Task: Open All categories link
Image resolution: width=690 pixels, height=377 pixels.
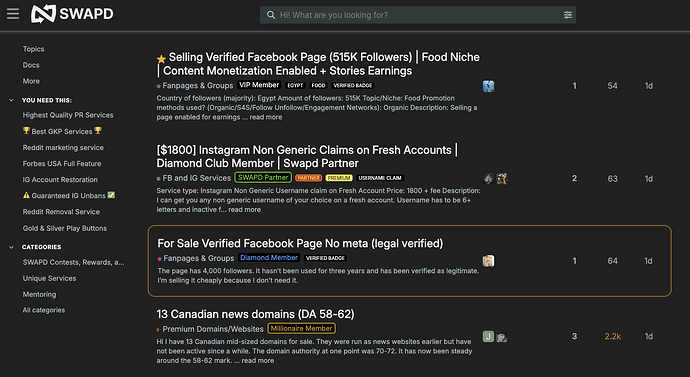Action: pyautogui.click(x=44, y=310)
